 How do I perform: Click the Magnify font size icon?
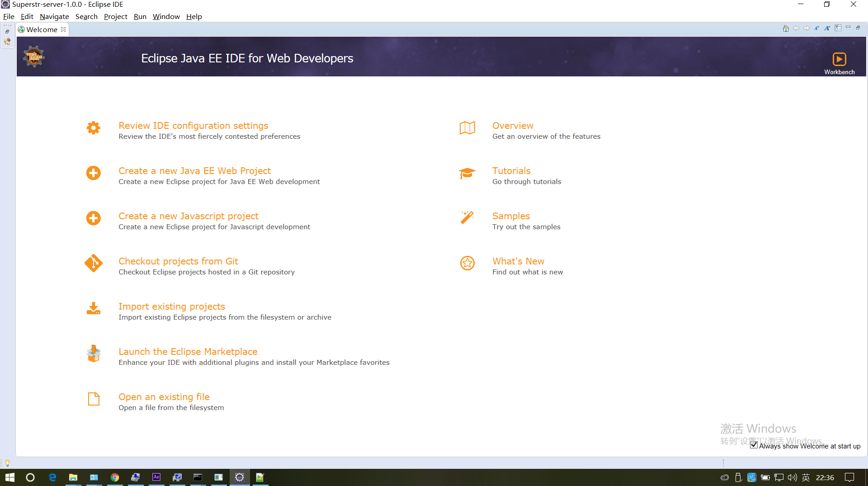tap(827, 28)
